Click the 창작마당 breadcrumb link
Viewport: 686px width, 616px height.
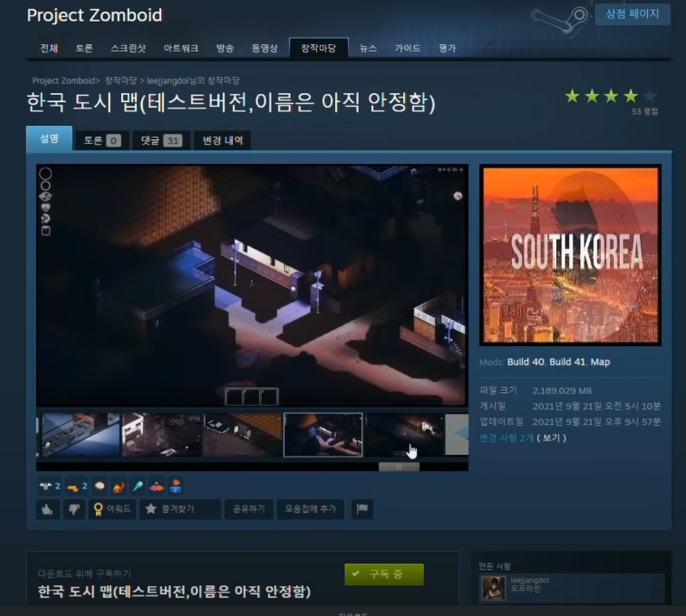(121, 81)
